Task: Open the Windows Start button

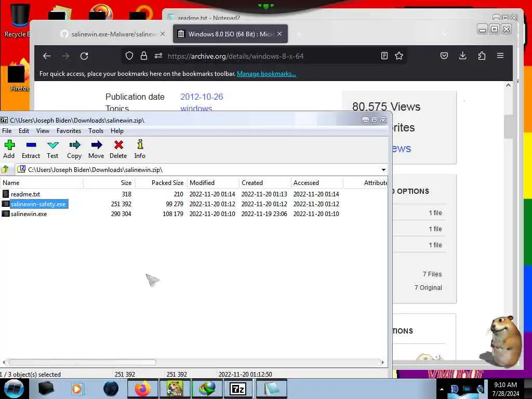Action: point(14,389)
